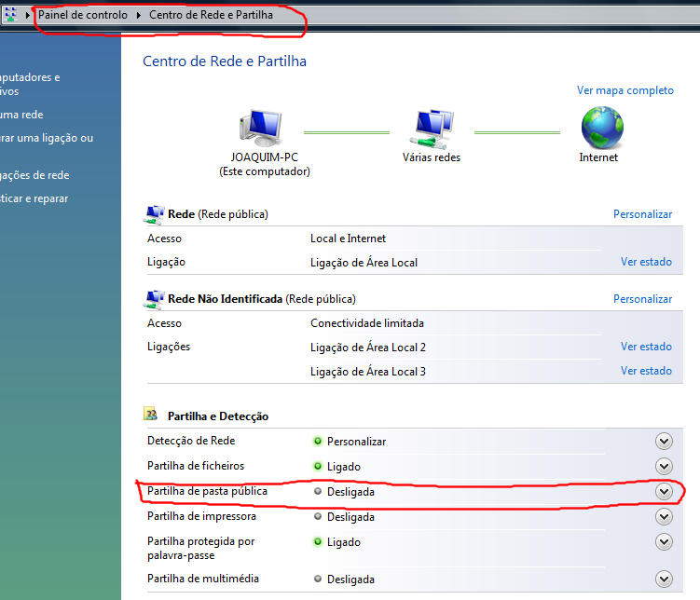Expand Partilha protegida por palavra-passe options
The height and width of the screenshot is (600, 700).
[x=664, y=541]
